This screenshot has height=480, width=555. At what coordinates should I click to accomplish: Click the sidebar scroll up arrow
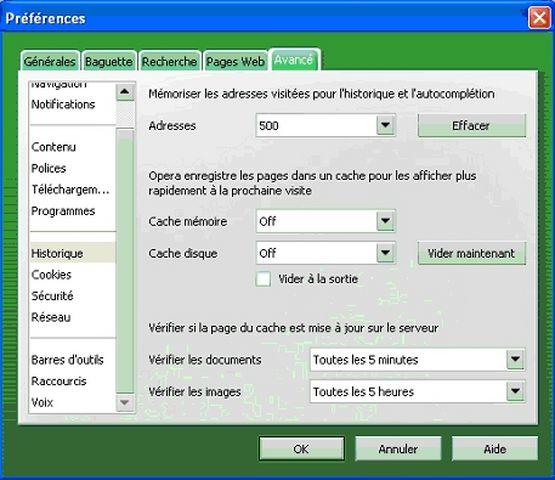click(125, 92)
